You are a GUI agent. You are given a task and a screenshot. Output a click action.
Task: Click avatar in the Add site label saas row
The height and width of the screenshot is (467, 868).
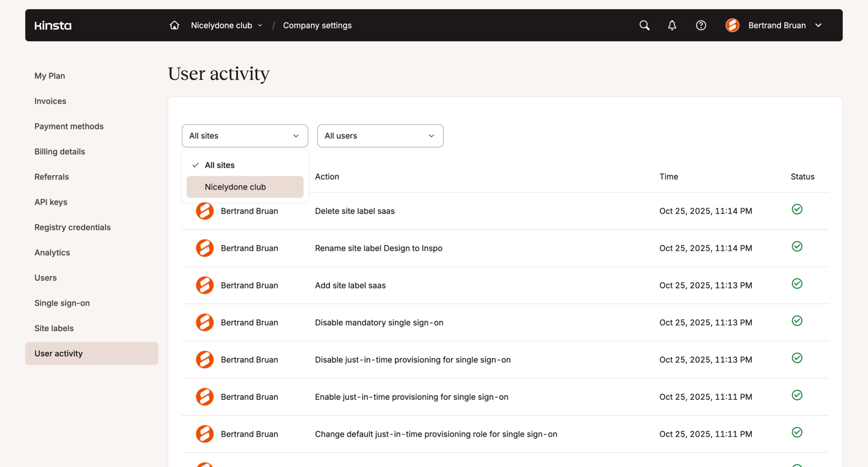point(205,286)
